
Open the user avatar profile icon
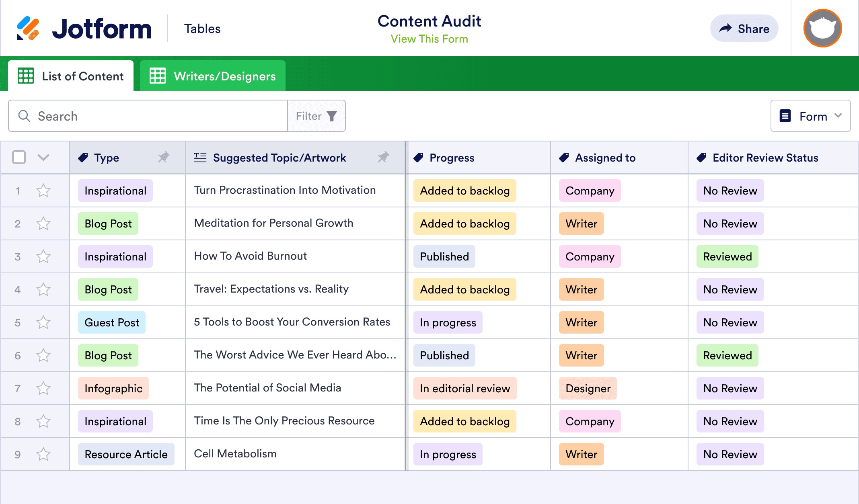click(x=822, y=29)
